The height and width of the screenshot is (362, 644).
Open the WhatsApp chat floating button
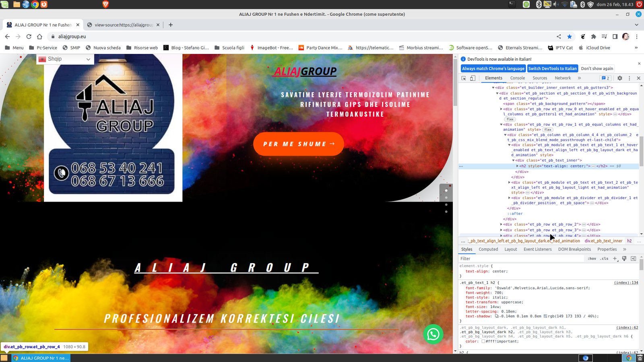[433, 334]
